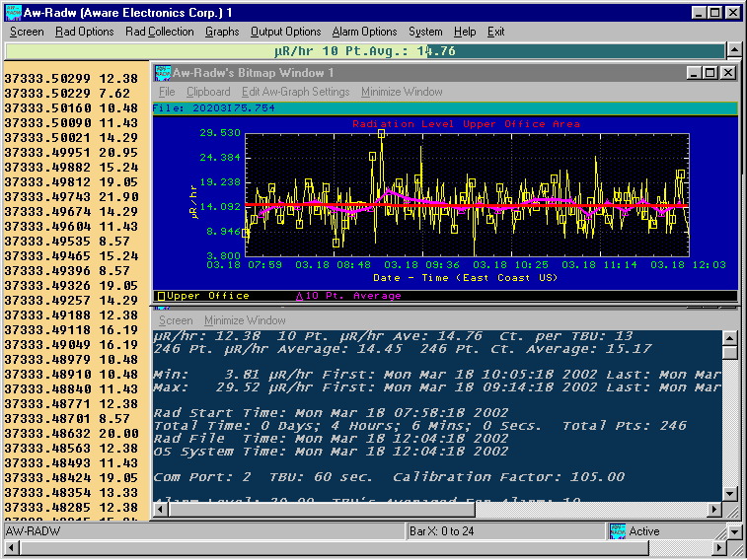This screenshot has width=747, height=560.
Task: Click the 29.530 y-axis label
Action: click(220, 133)
